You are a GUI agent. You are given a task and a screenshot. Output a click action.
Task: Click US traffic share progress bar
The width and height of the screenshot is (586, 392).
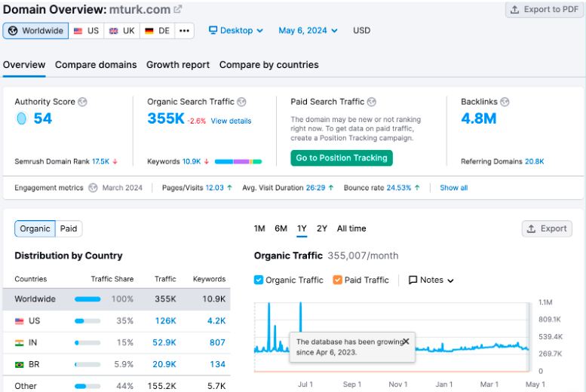[87, 321]
